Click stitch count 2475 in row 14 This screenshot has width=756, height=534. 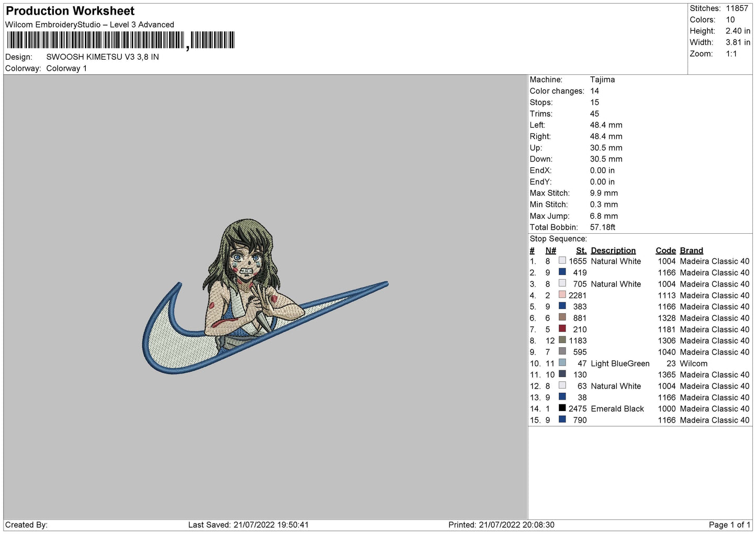578,409
